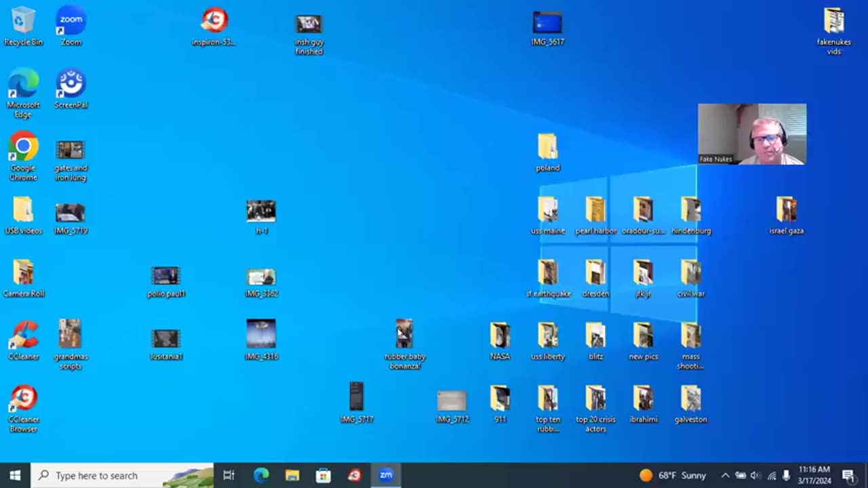
Task: Select the IMG_3362 desktop file
Action: [261, 283]
